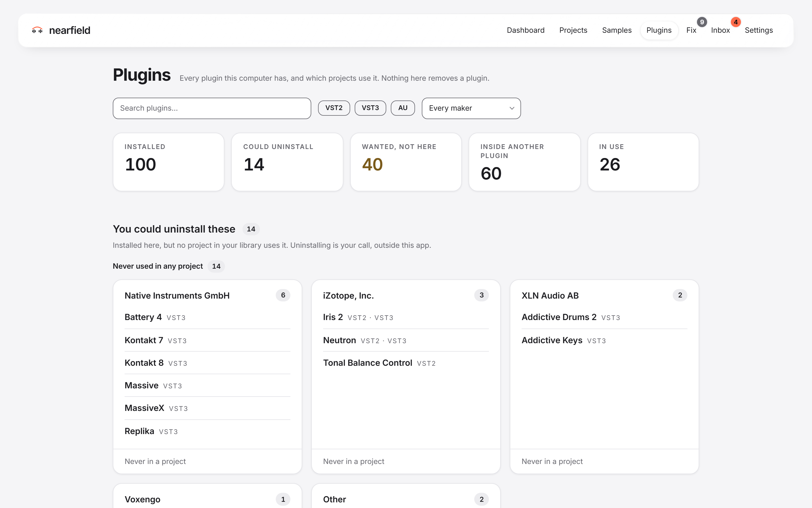Image resolution: width=812 pixels, height=508 pixels.
Task: Click Never used in any project subheading
Action: pyautogui.click(x=158, y=266)
